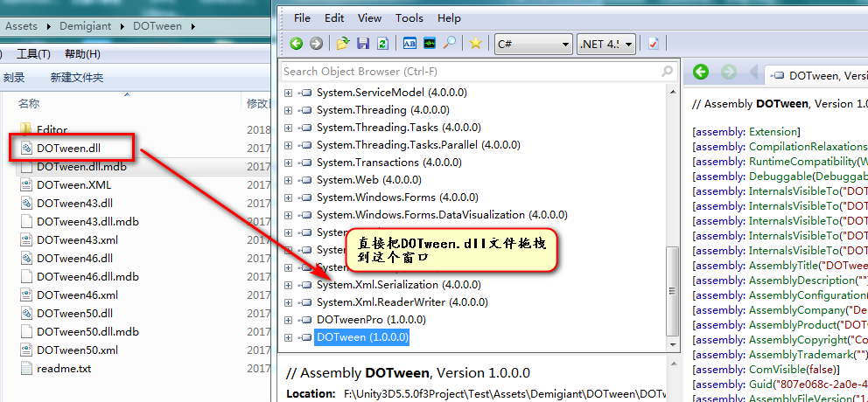Expand the System.Transactions node

coord(289,163)
